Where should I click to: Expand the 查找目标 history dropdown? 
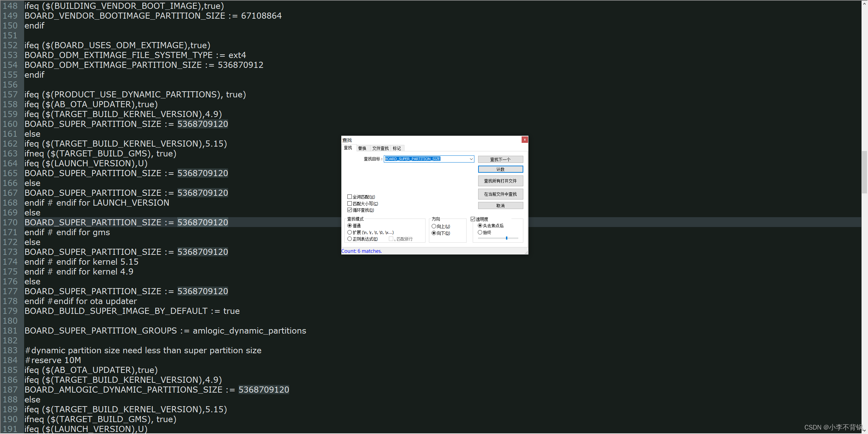471,159
